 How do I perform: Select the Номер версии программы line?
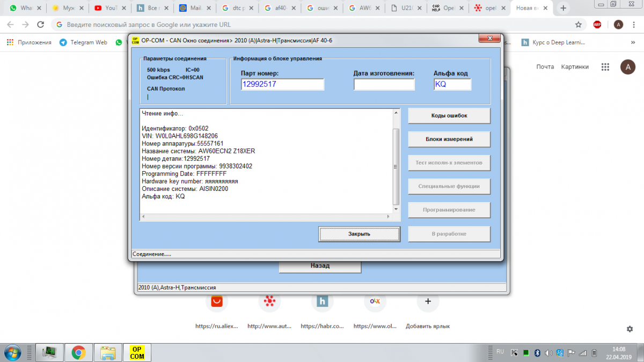(197, 166)
